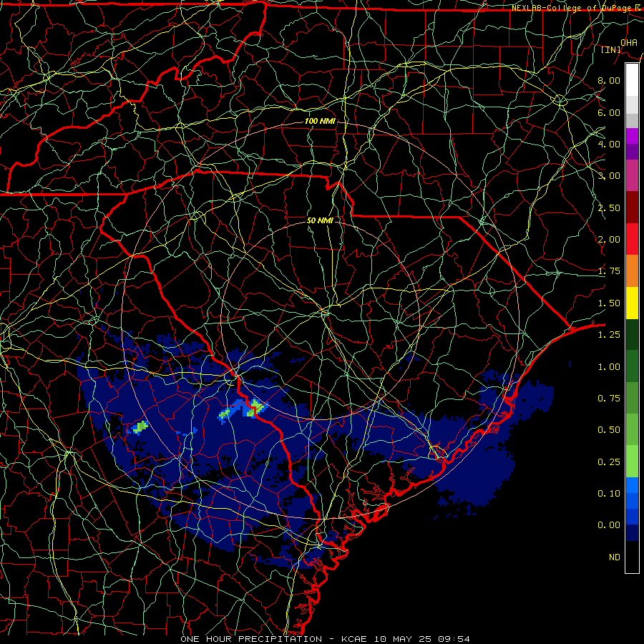Click the ND legend label
Viewport: 644px width, 644px height.
tap(615, 557)
